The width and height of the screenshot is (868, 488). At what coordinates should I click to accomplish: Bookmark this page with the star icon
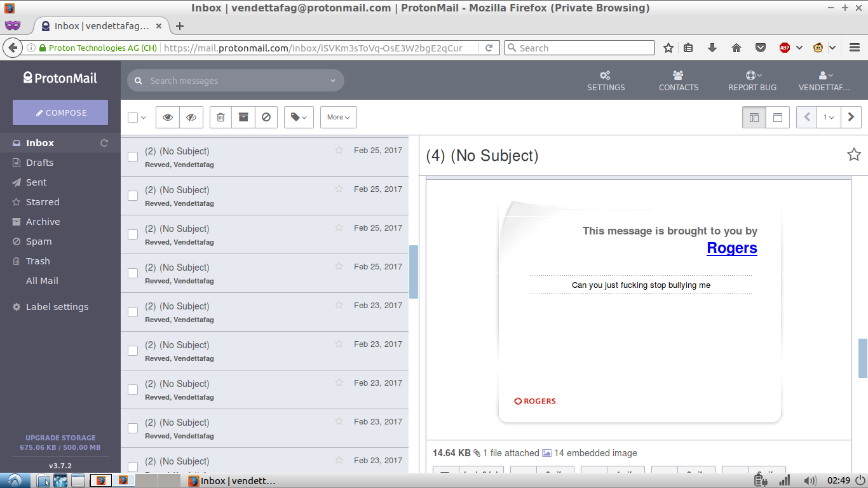668,48
